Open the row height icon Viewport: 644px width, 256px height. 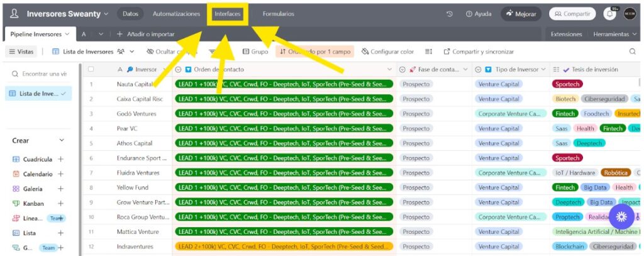428,52
